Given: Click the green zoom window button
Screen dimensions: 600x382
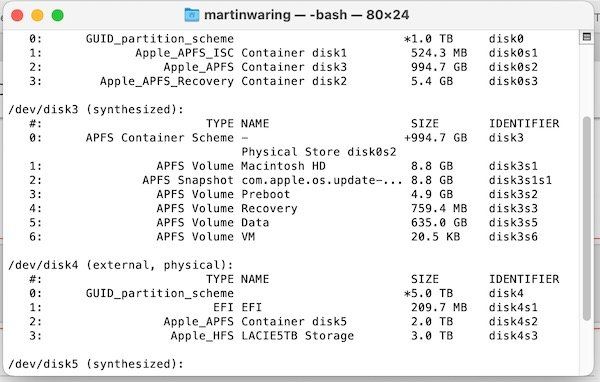Looking at the screenshot, I should 58,16.
